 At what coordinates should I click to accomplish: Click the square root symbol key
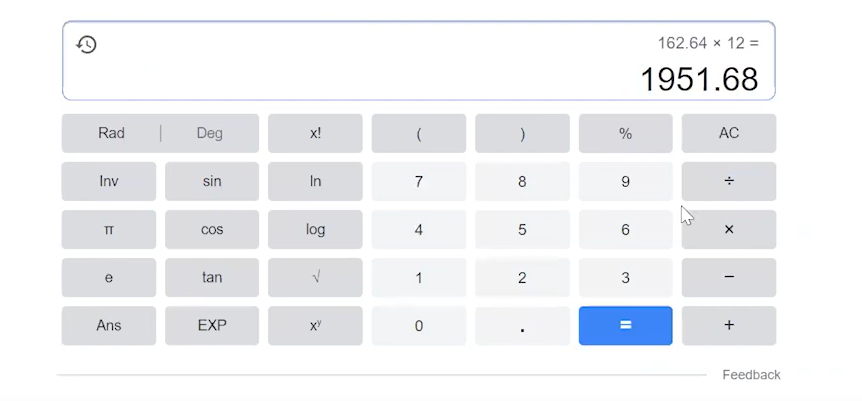[x=315, y=277]
